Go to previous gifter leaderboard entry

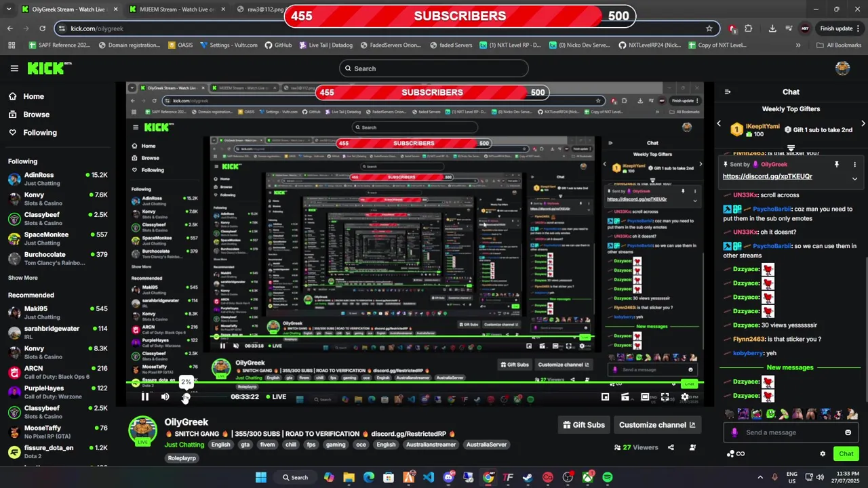(719, 123)
